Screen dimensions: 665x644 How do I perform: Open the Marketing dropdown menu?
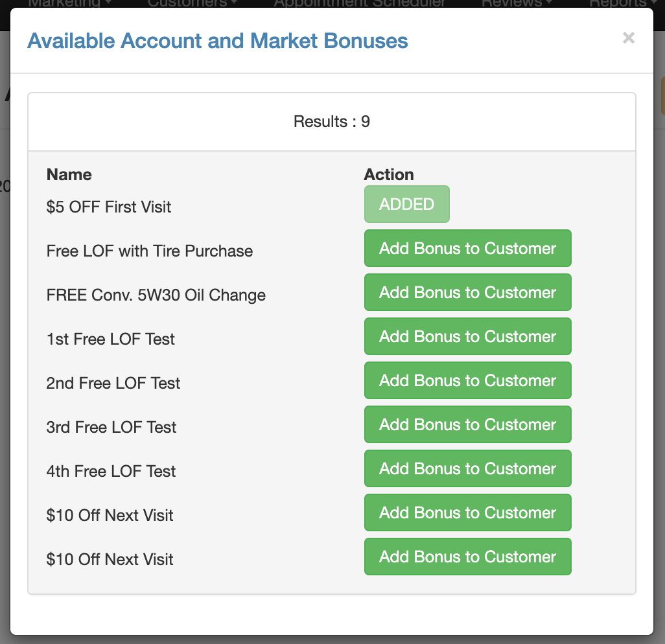[x=69, y=3]
